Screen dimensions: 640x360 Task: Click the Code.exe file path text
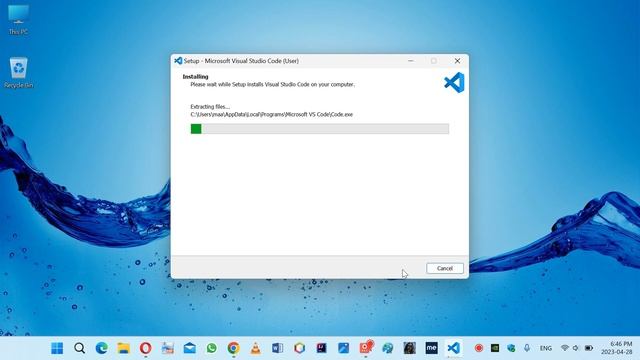(x=271, y=115)
